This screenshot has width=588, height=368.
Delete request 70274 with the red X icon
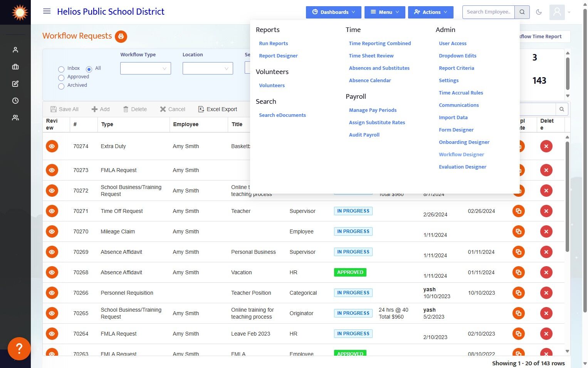click(x=546, y=146)
